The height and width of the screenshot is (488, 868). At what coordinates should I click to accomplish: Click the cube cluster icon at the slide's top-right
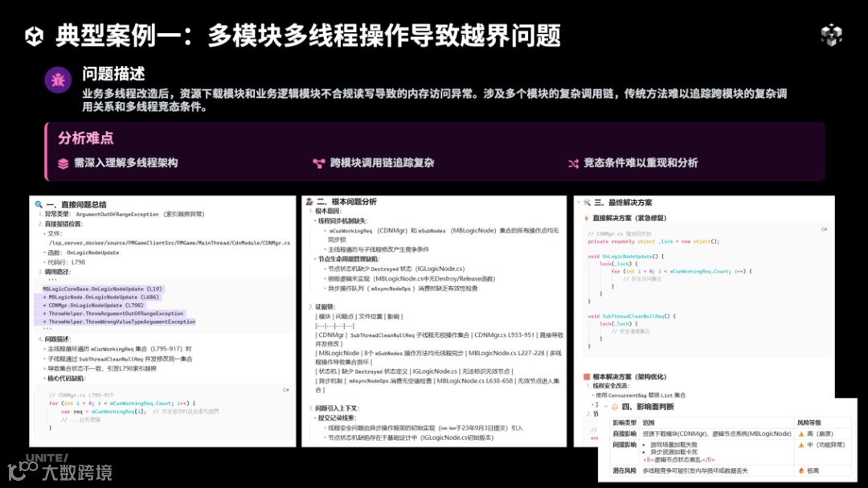point(832,35)
